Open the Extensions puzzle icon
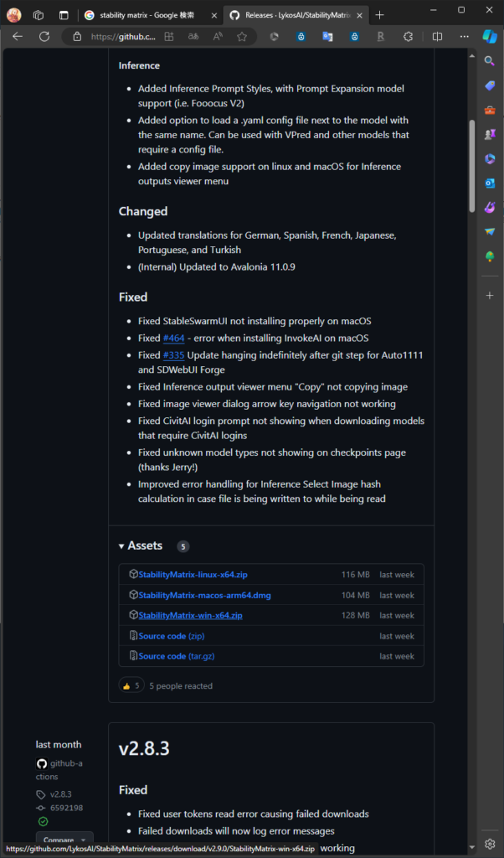This screenshot has width=504, height=858. pyautogui.click(x=407, y=37)
